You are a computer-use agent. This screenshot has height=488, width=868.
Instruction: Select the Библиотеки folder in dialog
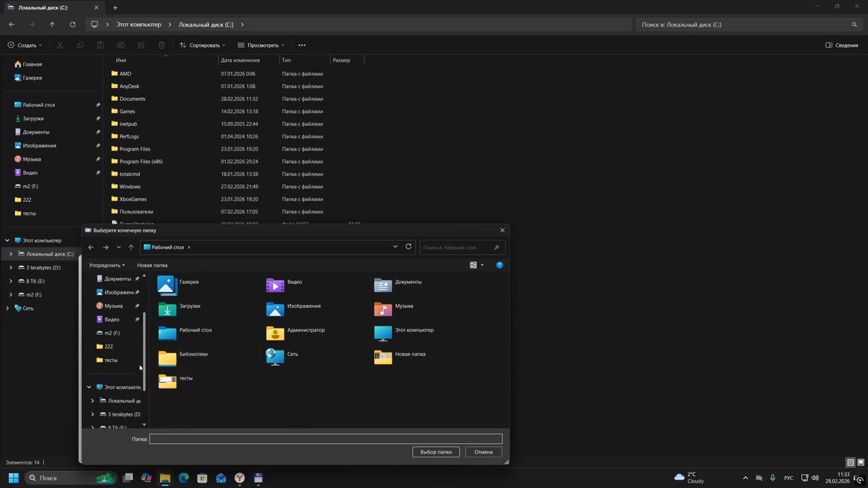coord(167,357)
